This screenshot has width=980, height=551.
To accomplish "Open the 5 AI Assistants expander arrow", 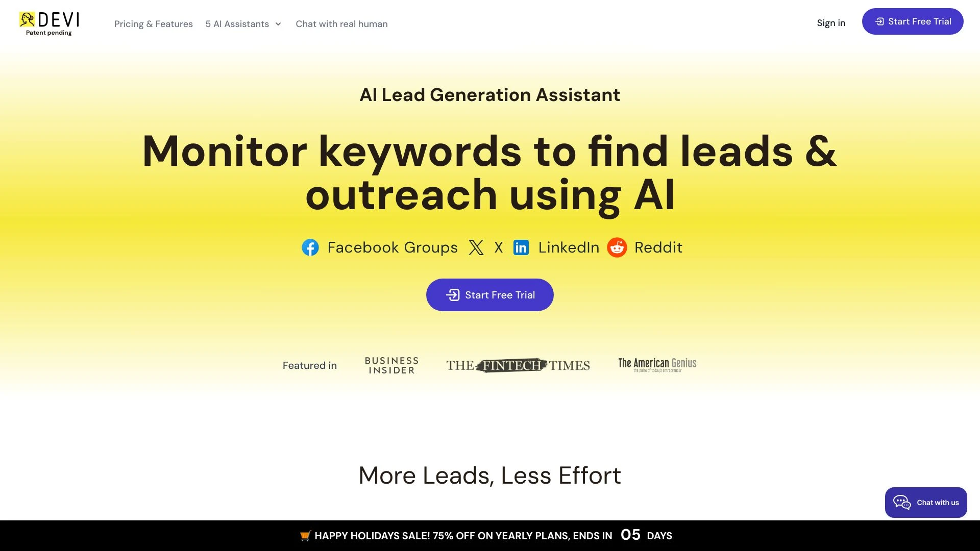I will click(278, 23).
